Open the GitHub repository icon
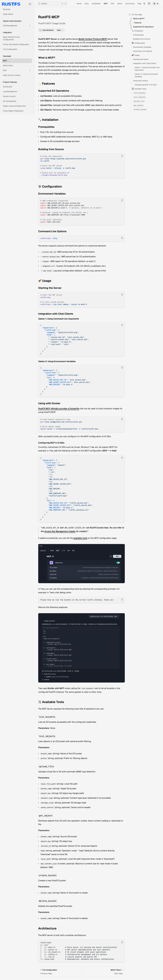This screenshot has height=980, width=163. pos(149,3)
